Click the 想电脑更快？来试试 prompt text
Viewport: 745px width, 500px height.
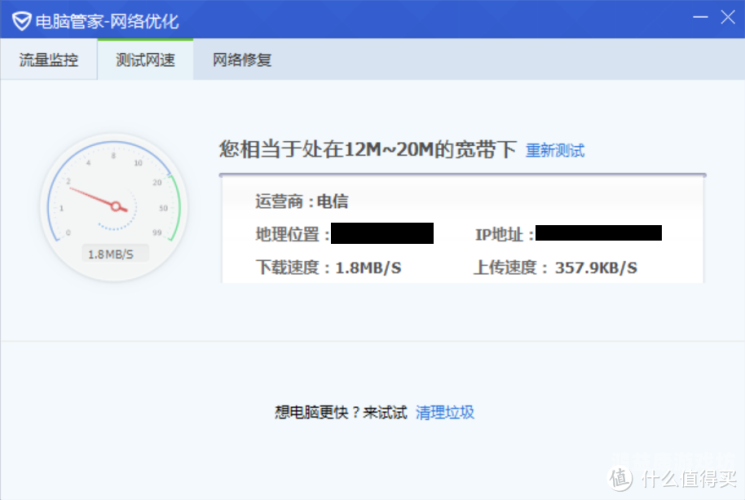[x=341, y=412]
